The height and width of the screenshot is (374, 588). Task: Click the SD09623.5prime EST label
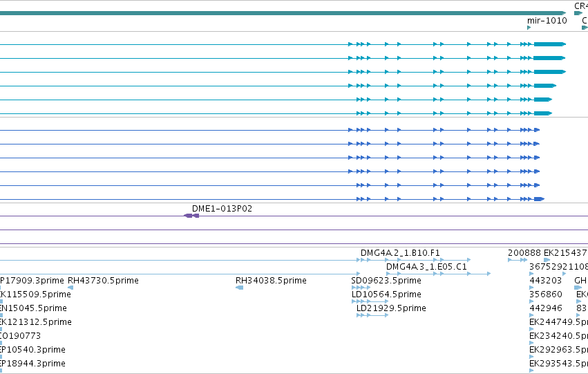click(x=386, y=281)
